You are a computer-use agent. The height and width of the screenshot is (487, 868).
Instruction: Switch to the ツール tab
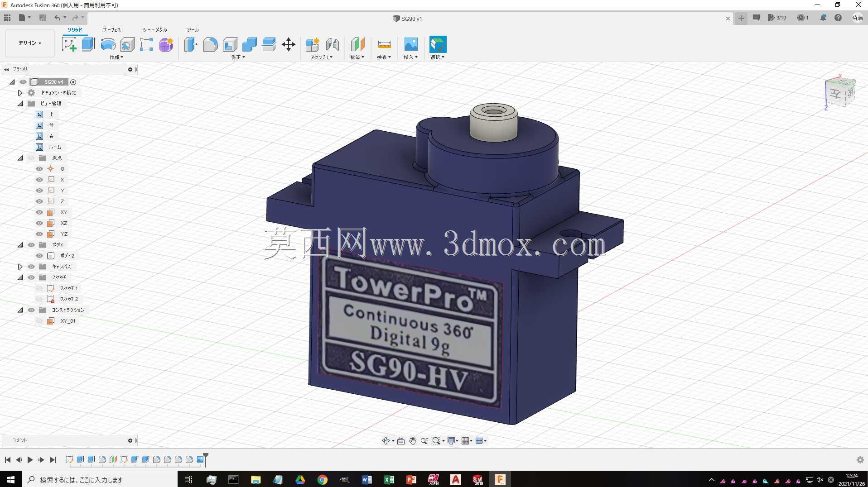coord(193,30)
